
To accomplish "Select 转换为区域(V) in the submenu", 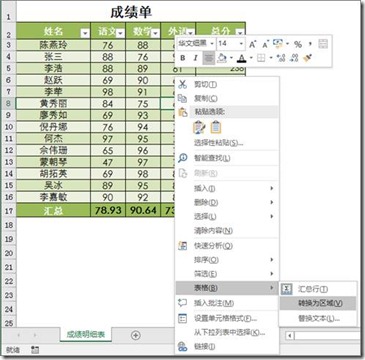I will (318, 303).
